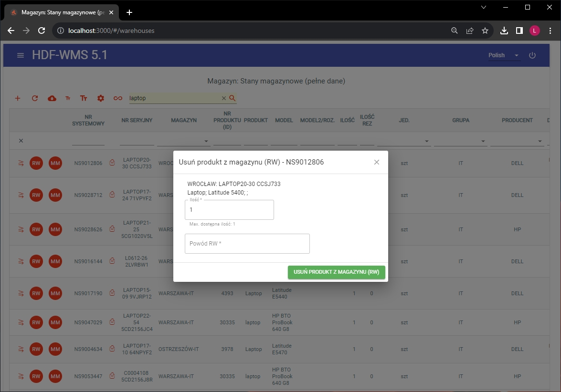Expand the Grupa column filter dropdown
This screenshot has width=561, height=392.
(x=483, y=141)
